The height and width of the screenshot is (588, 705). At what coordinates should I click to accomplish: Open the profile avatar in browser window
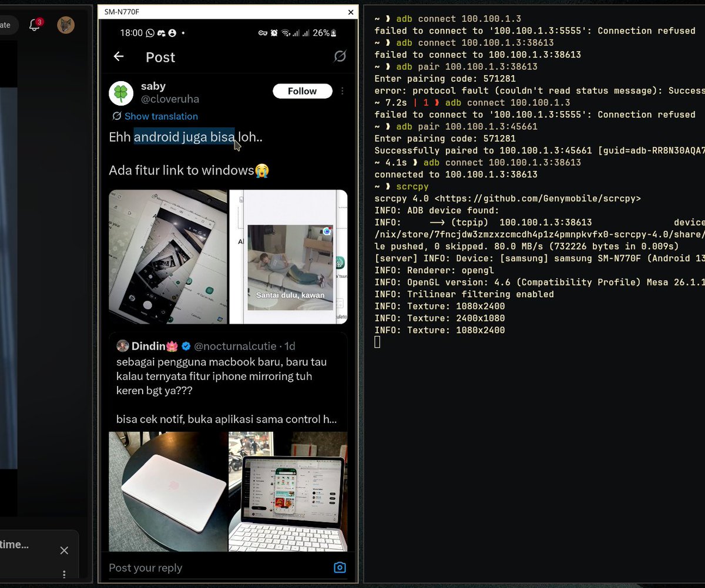coord(66,25)
